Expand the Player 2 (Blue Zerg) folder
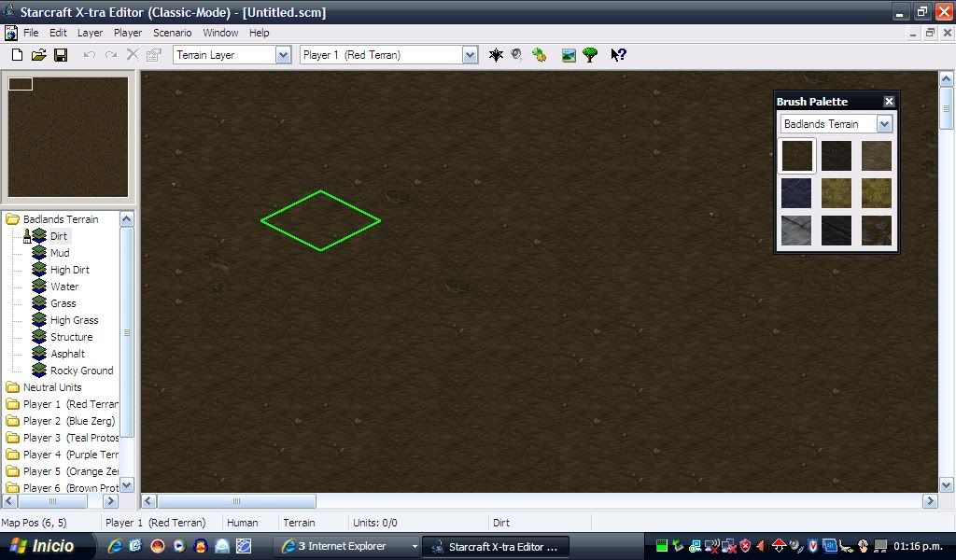956x560 pixels. [13, 420]
